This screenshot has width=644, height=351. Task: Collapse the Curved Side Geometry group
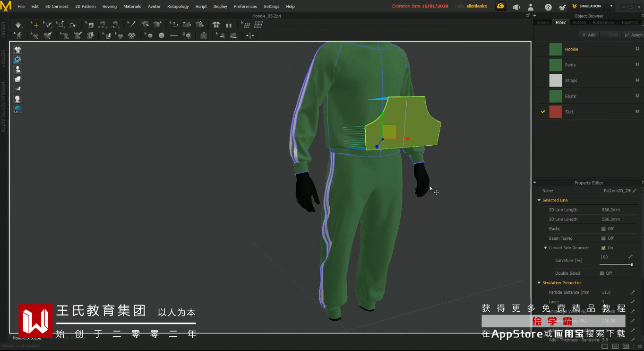(546, 248)
